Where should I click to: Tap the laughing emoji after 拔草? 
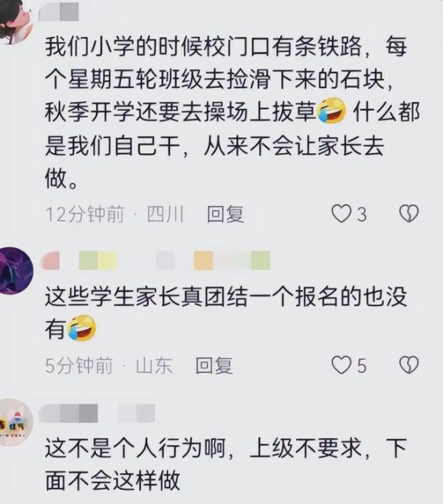click(332, 111)
